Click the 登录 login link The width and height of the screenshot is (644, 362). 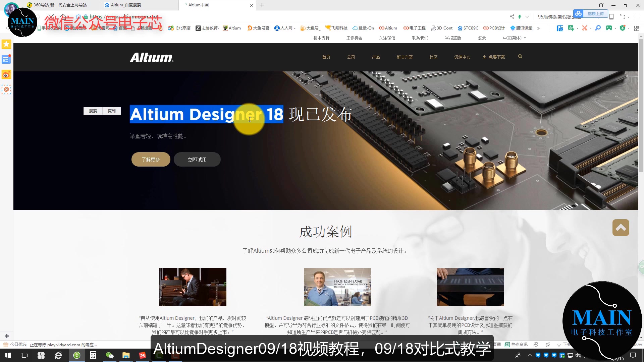click(x=482, y=38)
